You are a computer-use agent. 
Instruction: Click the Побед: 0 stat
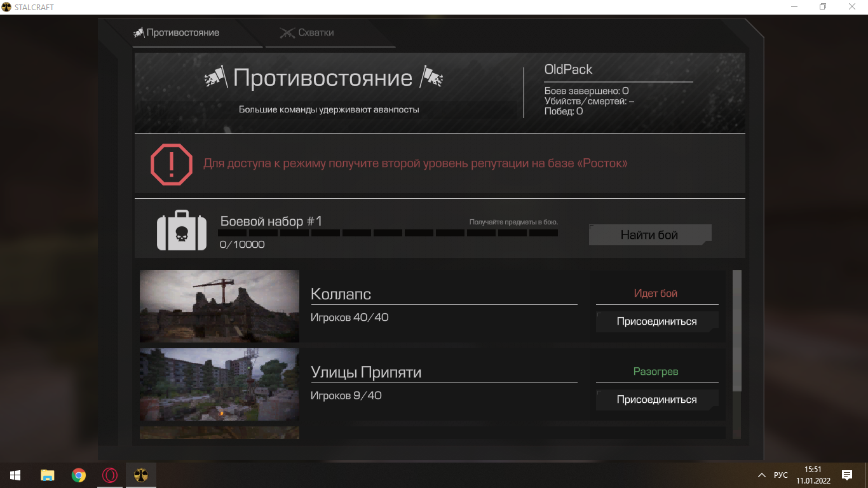(564, 111)
